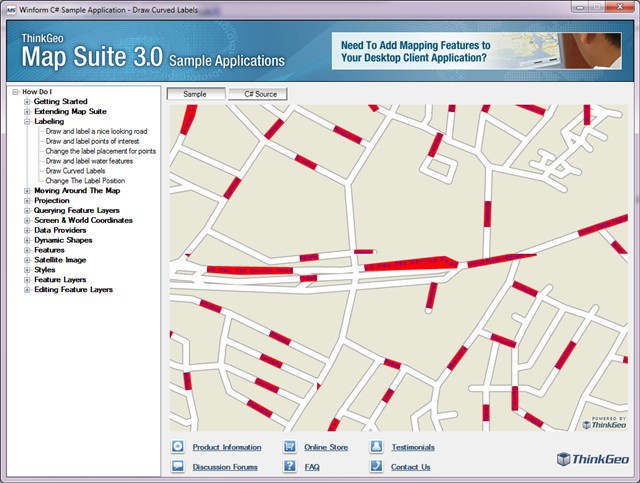640x483 pixels.
Task: Click the Powered by ThinkGeo map watermark
Action: (604, 421)
